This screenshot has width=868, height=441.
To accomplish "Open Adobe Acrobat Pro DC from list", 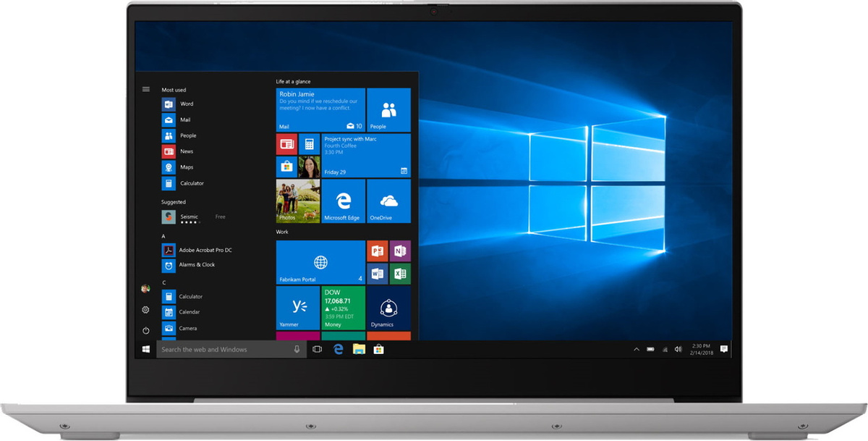I will [205, 250].
